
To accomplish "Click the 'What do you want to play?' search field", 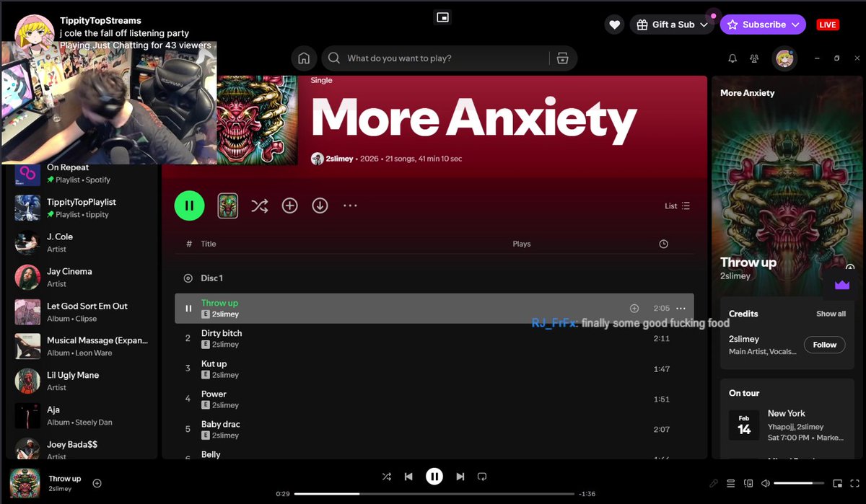I will (x=434, y=58).
